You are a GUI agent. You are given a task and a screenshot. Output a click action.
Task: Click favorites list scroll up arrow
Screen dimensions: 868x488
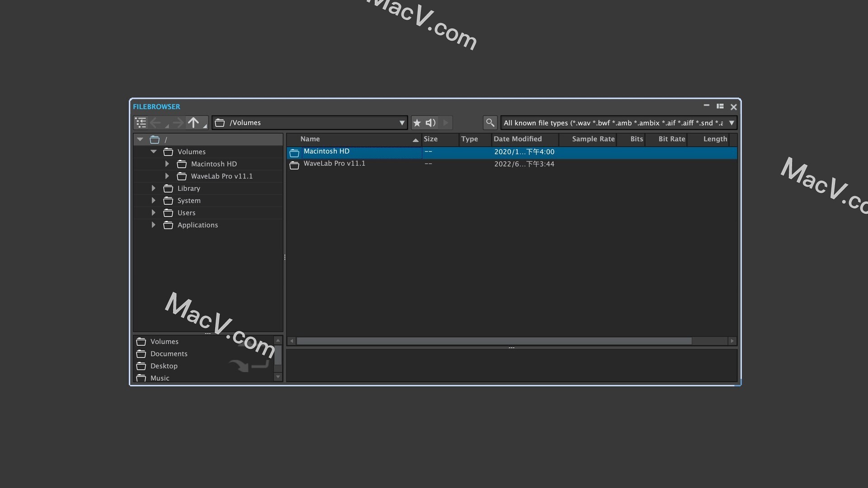(278, 340)
